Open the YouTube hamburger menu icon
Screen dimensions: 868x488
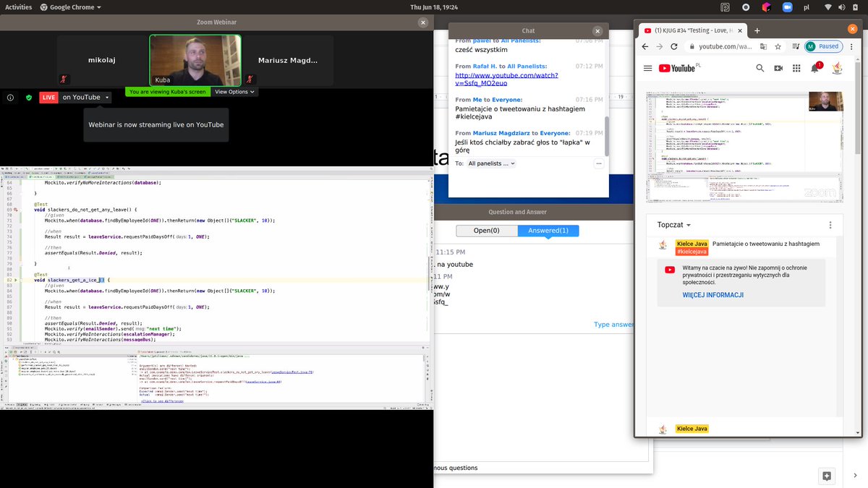click(647, 67)
